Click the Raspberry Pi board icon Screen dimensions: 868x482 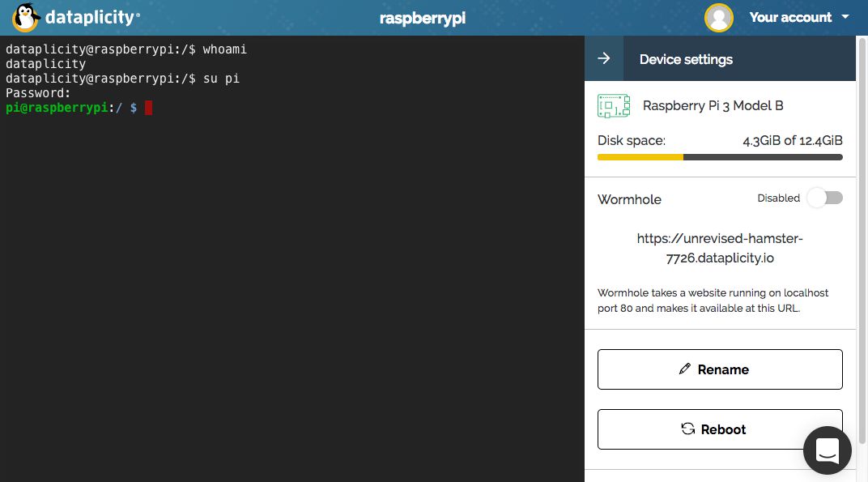[614, 106]
